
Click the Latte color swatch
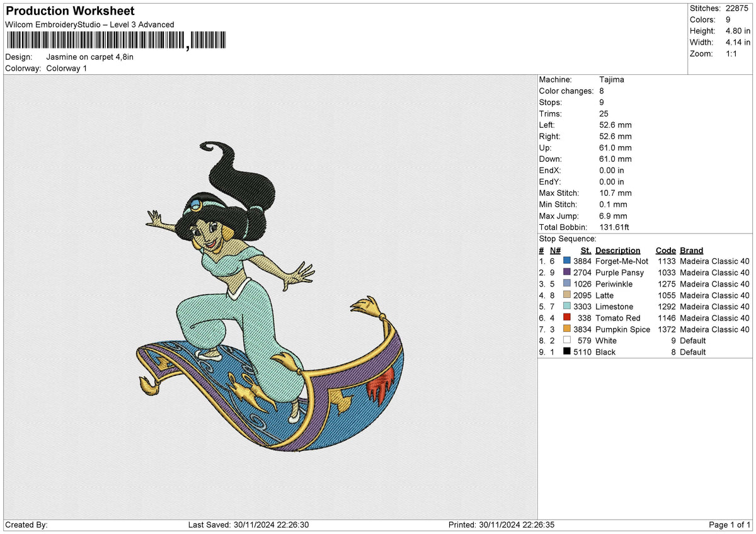coord(567,295)
